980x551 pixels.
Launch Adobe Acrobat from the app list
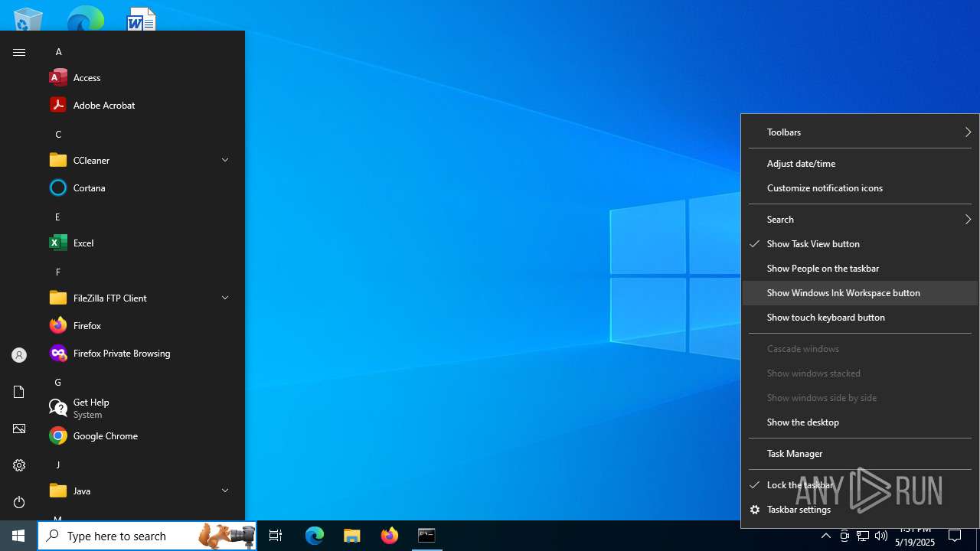coord(141,105)
